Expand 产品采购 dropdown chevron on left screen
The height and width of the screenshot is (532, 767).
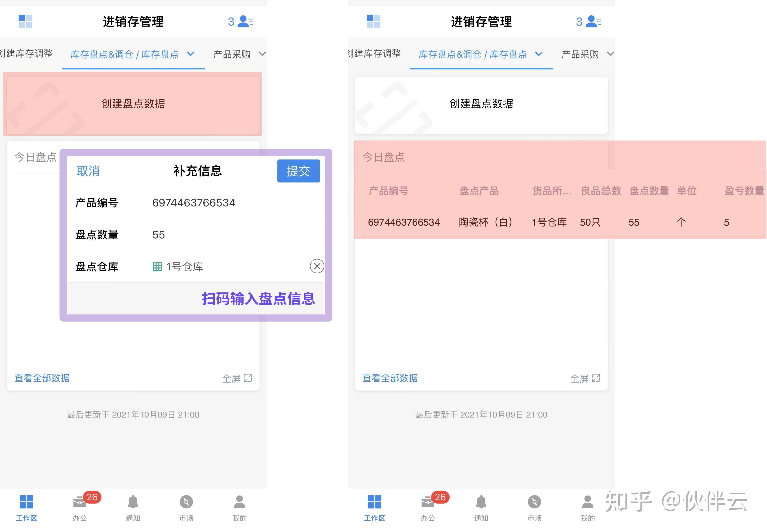[x=262, y=54]
